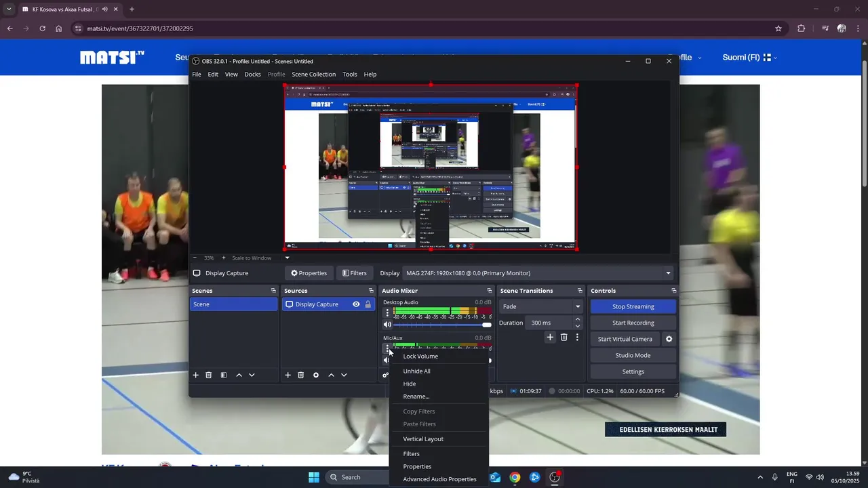Add a new source with the plus icon

(x=288, y=375)
